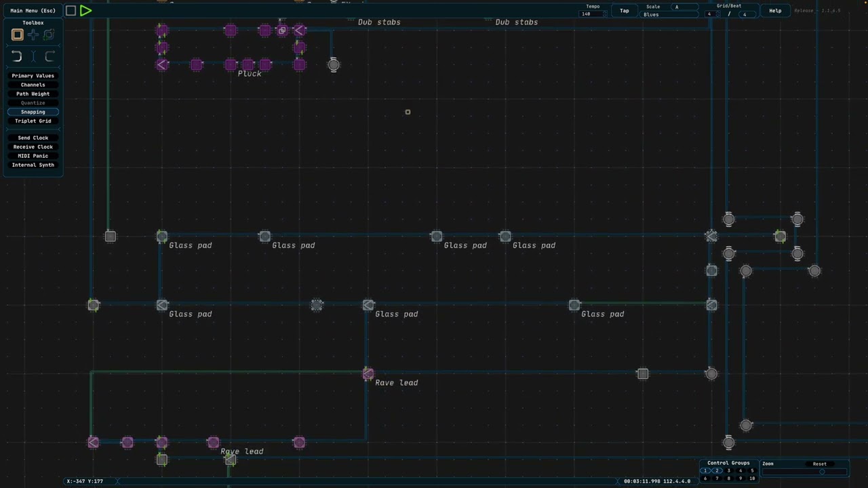Click the Release 1.1.6.5 version text
Image resolution: width=868 pixels, height=488 pixels.
click(x=817, y=11)
